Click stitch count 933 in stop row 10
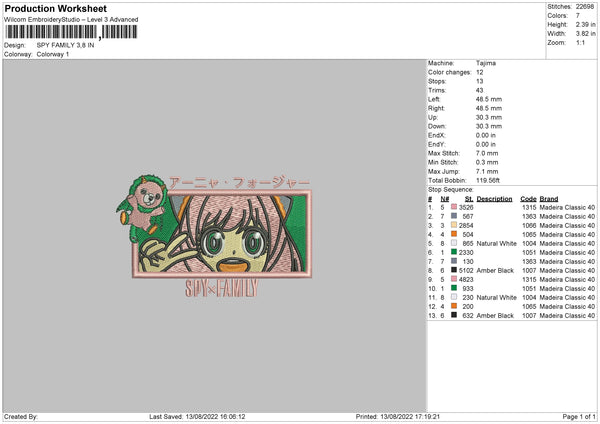This screenshot has width=600, height=424. [468, 289]
